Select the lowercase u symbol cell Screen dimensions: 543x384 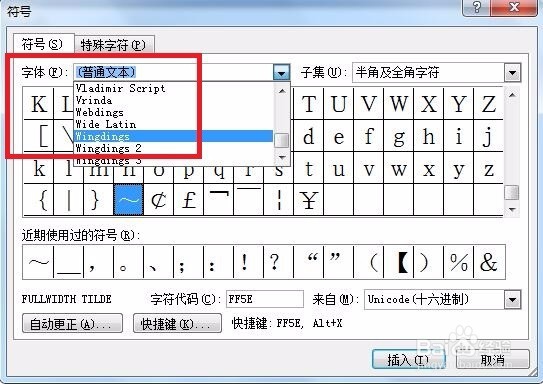pyautogui.click(x=339, y=168)
